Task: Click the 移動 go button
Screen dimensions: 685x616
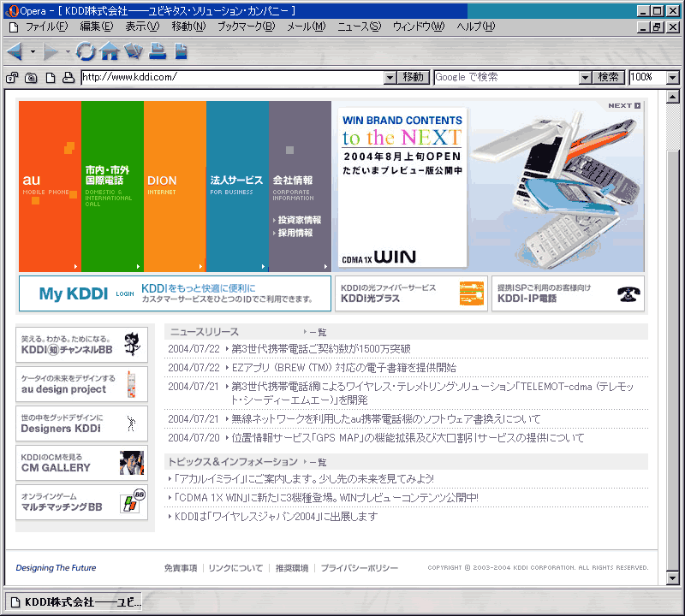Action: click(x=414, y=78)
